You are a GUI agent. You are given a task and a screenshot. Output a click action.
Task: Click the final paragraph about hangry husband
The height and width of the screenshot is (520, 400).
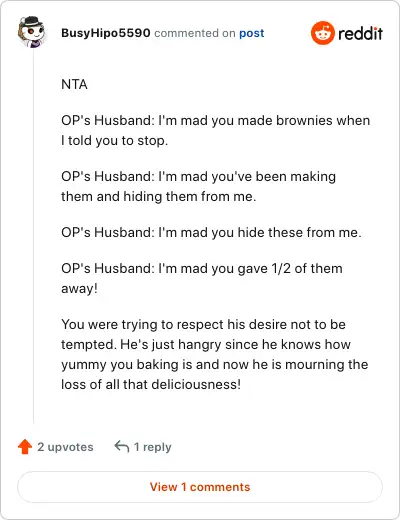(215, 354)
